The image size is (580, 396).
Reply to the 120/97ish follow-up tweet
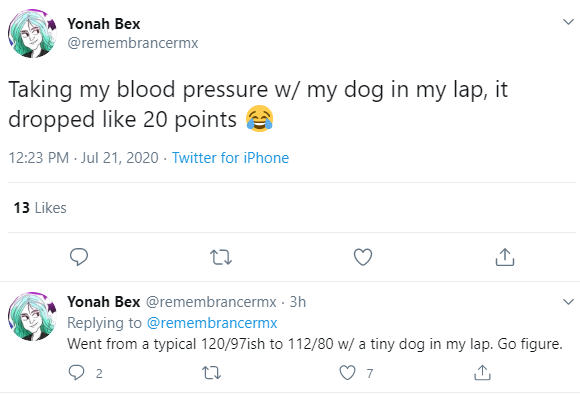click(x=77, y=373)
